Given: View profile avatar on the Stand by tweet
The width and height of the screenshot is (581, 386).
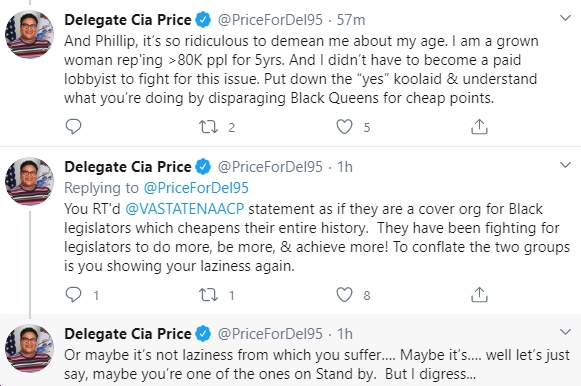Looking at the screenshot, I should pyautogui.click(x=29, y=349).
